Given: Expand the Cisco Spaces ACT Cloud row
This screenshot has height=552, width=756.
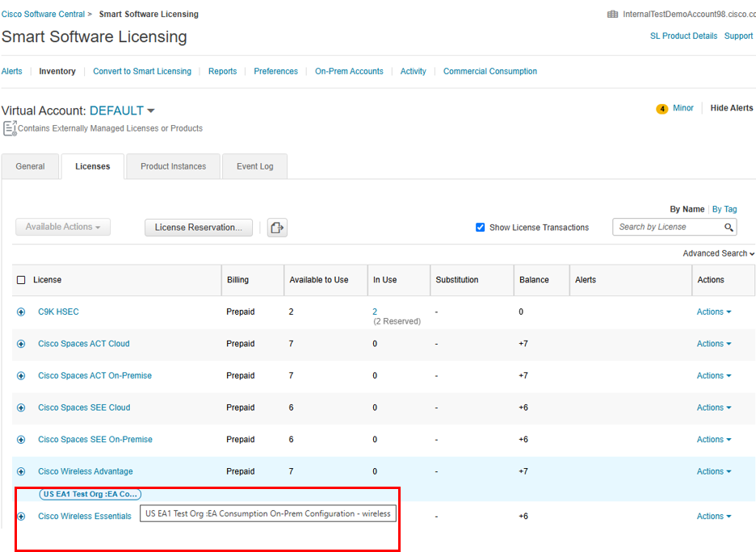Looking at the screenshot, I should pyautogui.click(x=21, y=344).
